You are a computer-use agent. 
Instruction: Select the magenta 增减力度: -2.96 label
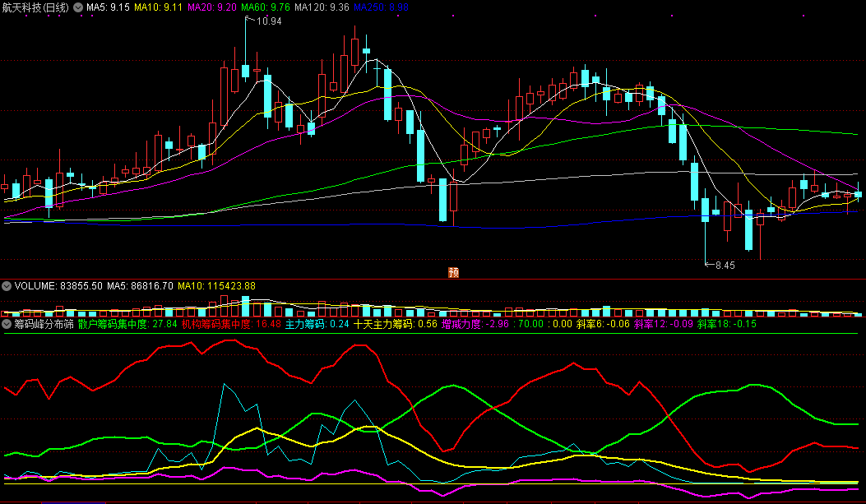(x=475, y=324)
